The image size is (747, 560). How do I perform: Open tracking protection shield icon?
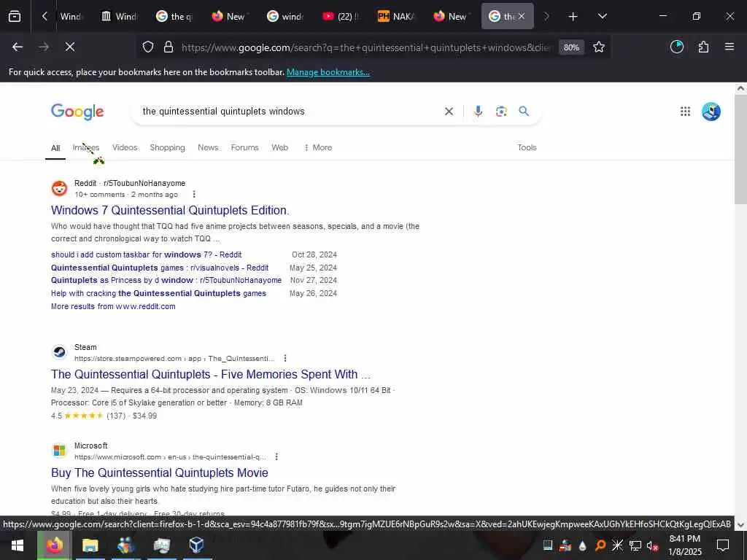pyautogui.click(x=148, y=47)
